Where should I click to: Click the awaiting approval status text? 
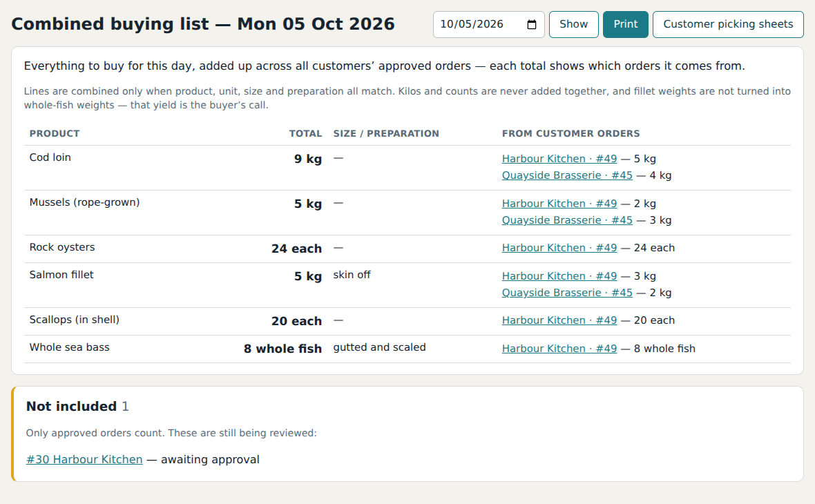click(x=210, y=459)
